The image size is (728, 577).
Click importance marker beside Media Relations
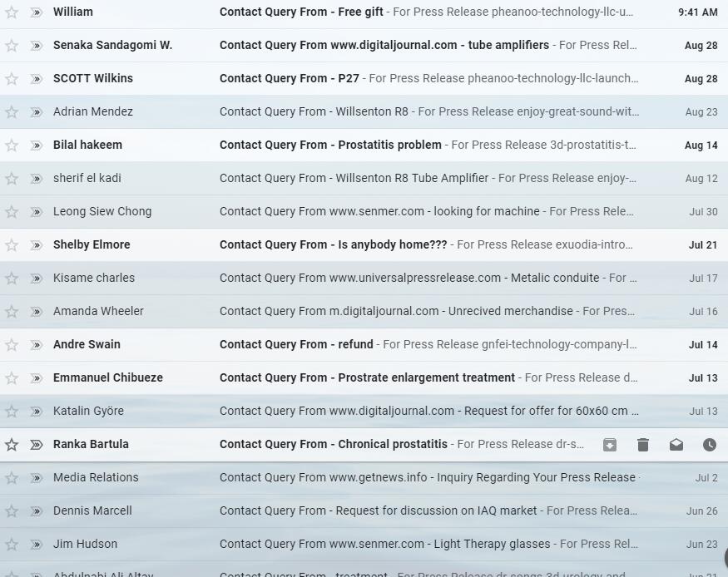pos(36,478)
